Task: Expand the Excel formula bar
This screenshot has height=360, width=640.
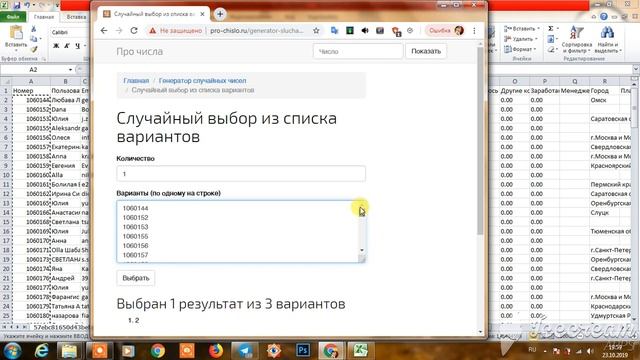Action: click(636, 70)
